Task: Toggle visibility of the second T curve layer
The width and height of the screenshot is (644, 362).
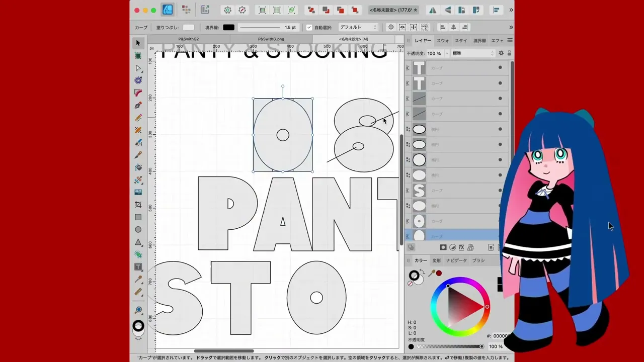Action: [x=500, y=83]
